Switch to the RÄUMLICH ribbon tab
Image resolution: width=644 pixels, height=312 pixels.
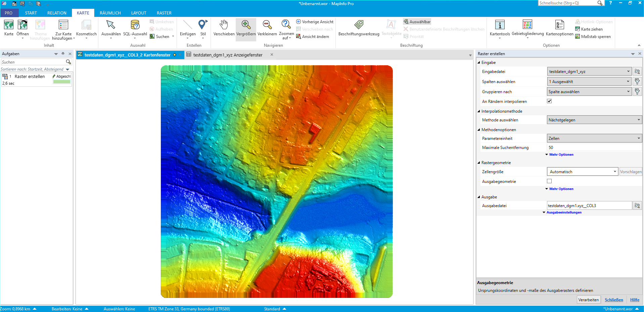click(x=110, y=13)
